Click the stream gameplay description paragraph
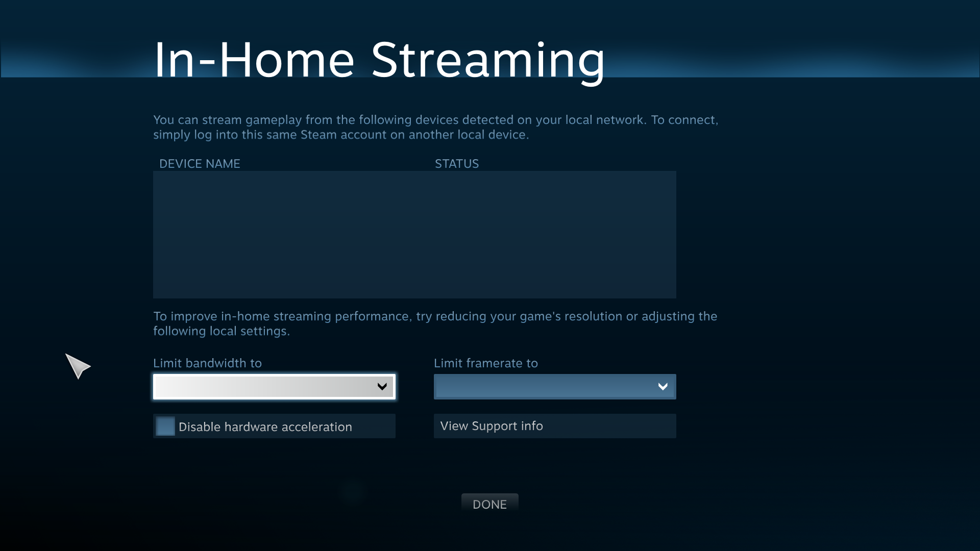980x551 pixels. pyautogui.click(x=435, y=127)
